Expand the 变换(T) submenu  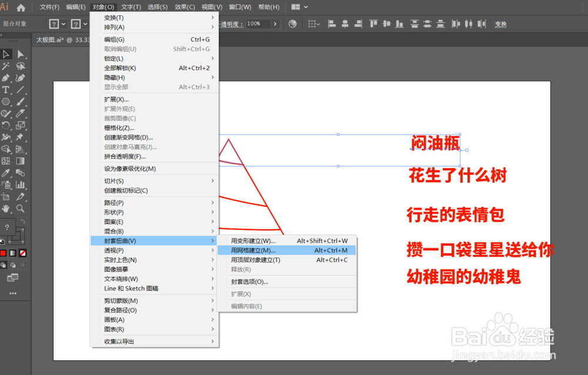coord(155,18)
